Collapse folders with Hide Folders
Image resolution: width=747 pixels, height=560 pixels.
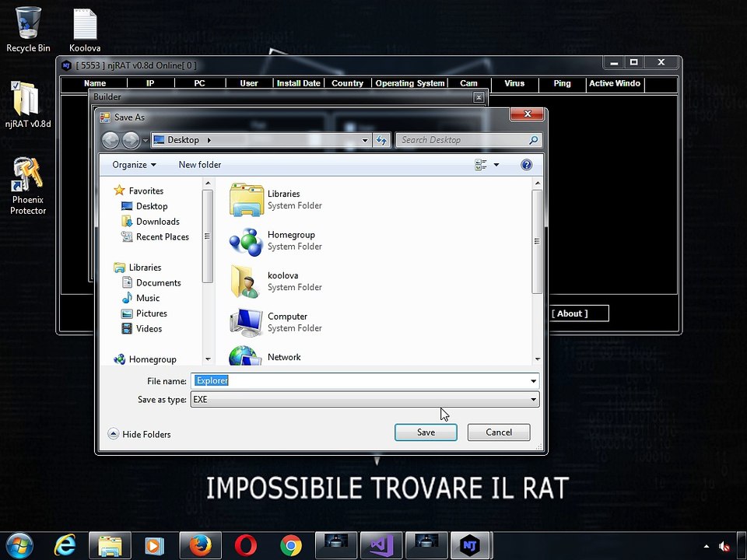click(x=139, y=434)
